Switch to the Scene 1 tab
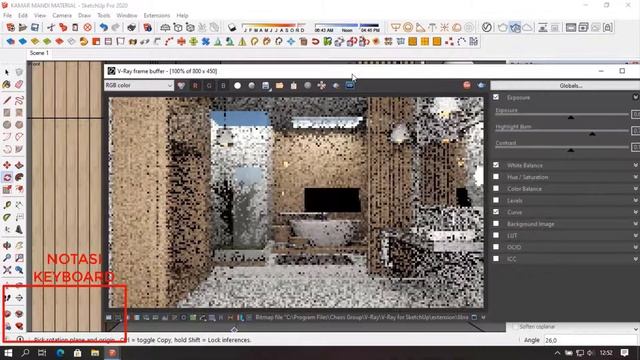This screenshot has width=640, height=360. (x=39, y=53)
